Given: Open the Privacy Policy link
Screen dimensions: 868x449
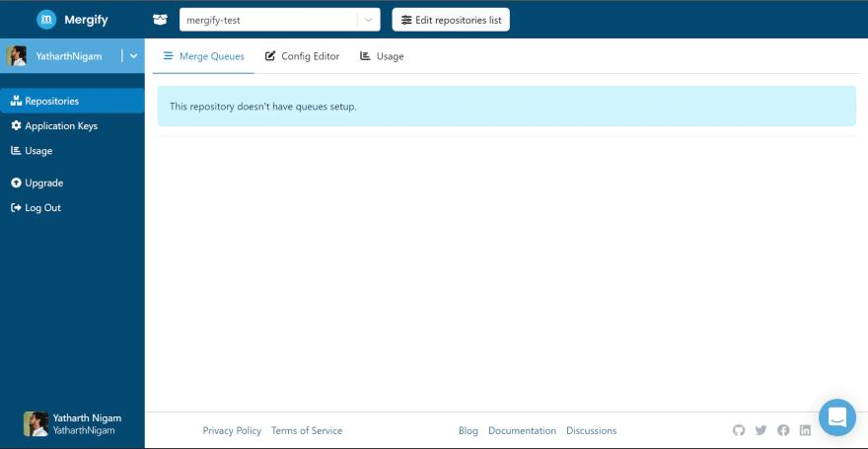Looking at the screenshot, I should (x=232, y=430).
